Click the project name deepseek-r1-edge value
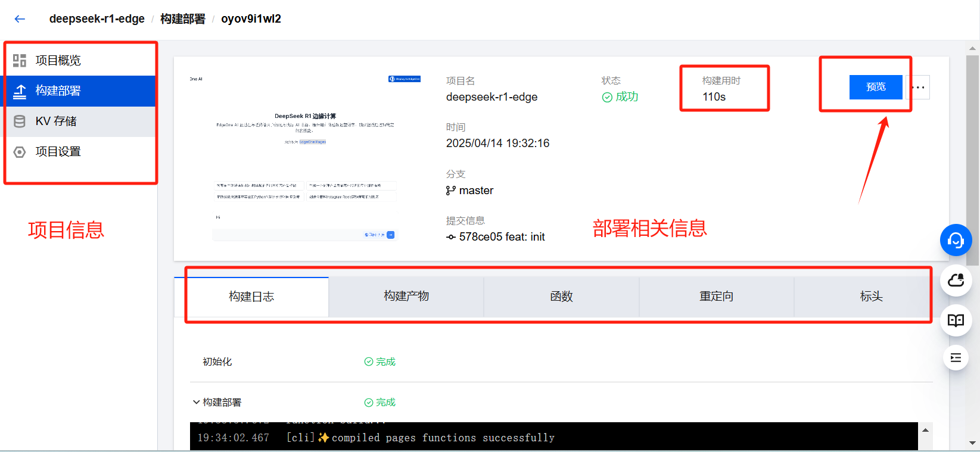The height and width of the screenshot is (452, 980). coord(491,97)
